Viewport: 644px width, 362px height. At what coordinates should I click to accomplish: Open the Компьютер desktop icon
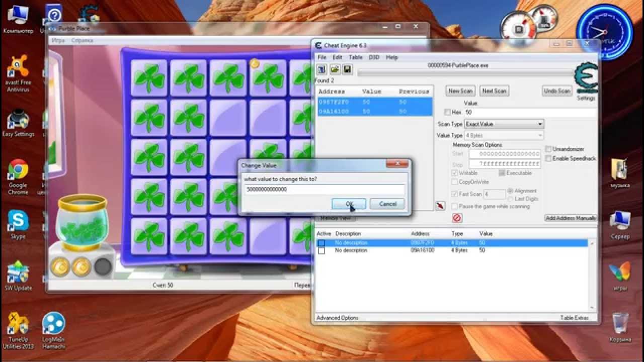(19, 20)
